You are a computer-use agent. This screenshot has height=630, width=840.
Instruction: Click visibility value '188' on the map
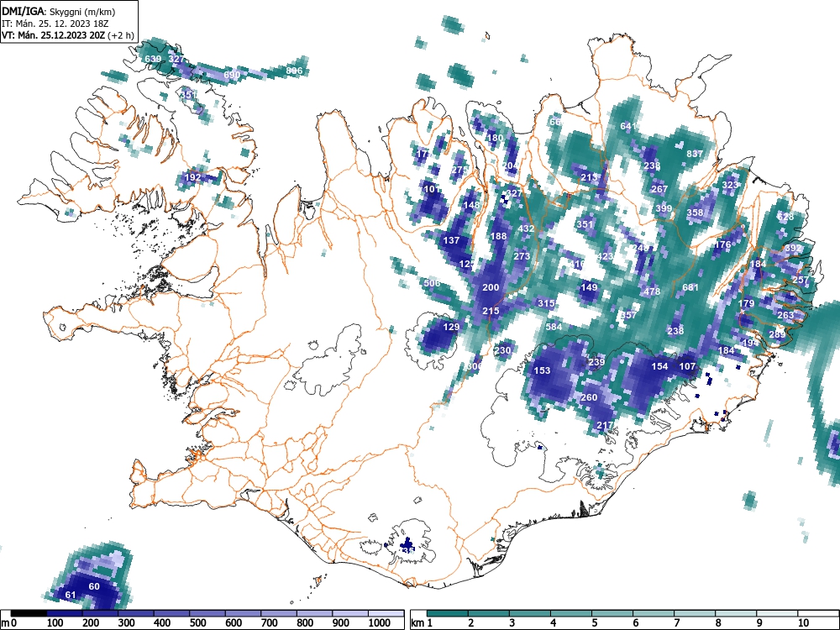pos(499,236)
